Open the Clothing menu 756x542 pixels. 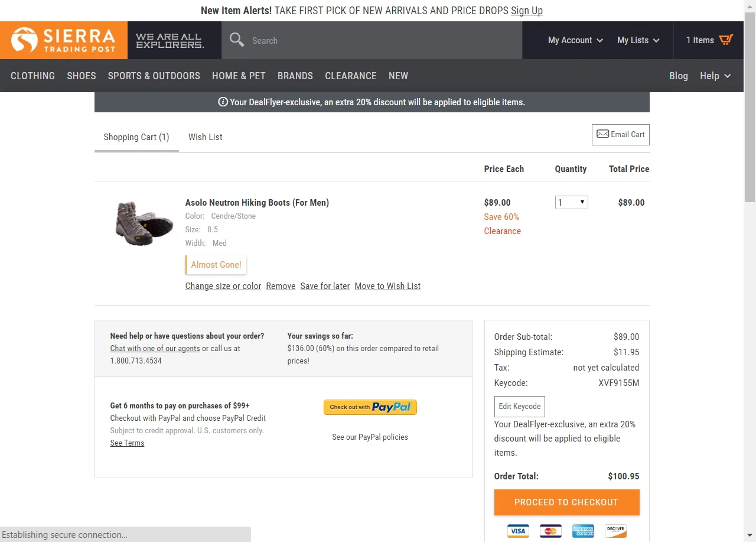(32, 76)
